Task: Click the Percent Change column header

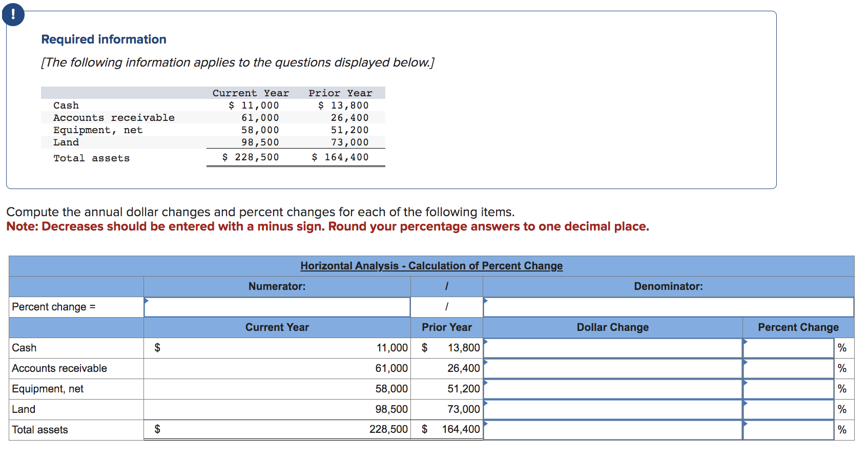Action: pos(798,327)
